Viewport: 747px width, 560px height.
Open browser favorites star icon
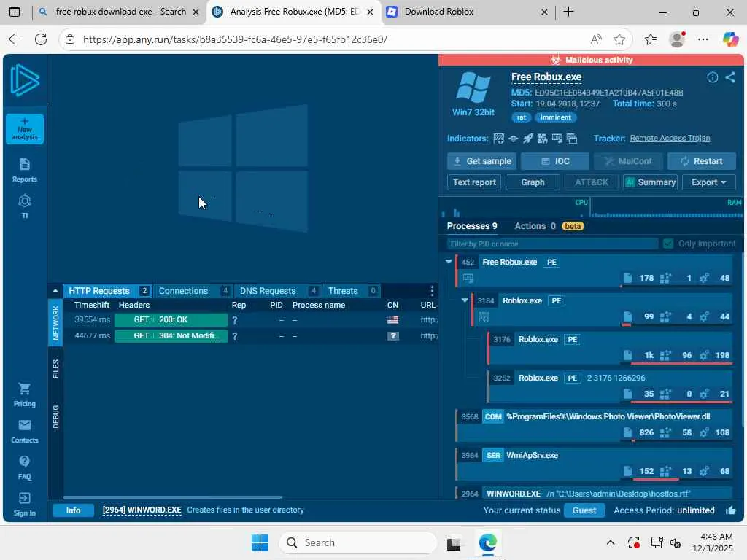click(x=619, y=39)
